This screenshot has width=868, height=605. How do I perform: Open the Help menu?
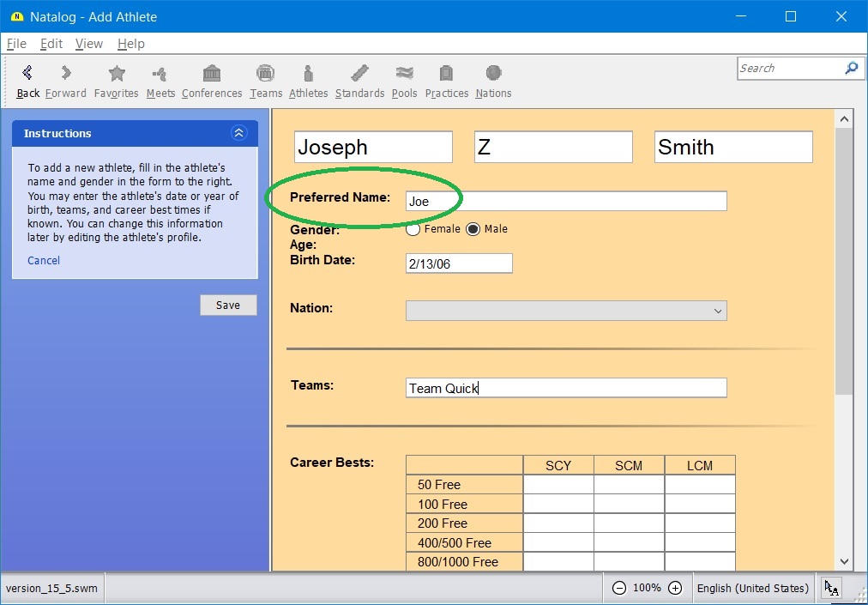point(130,44)
